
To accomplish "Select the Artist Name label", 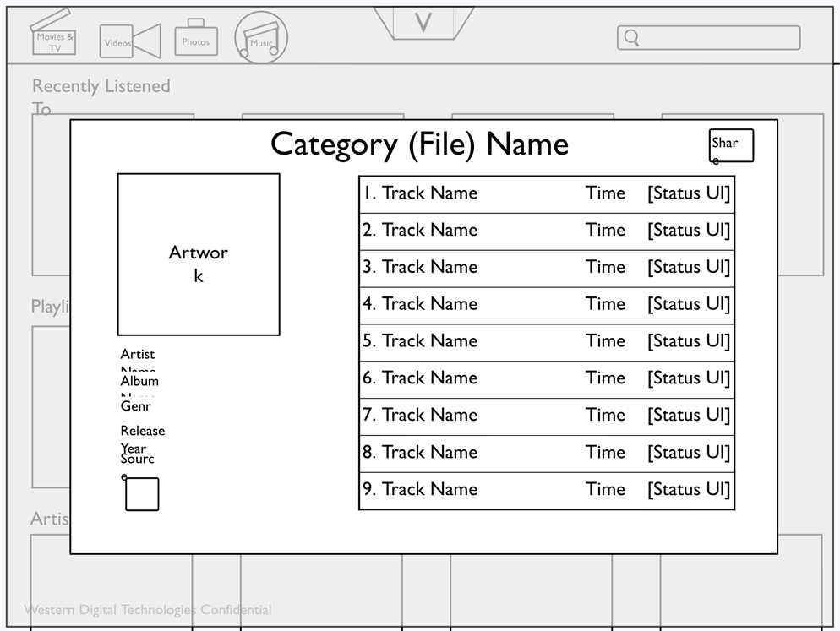I will pos(138,359).
